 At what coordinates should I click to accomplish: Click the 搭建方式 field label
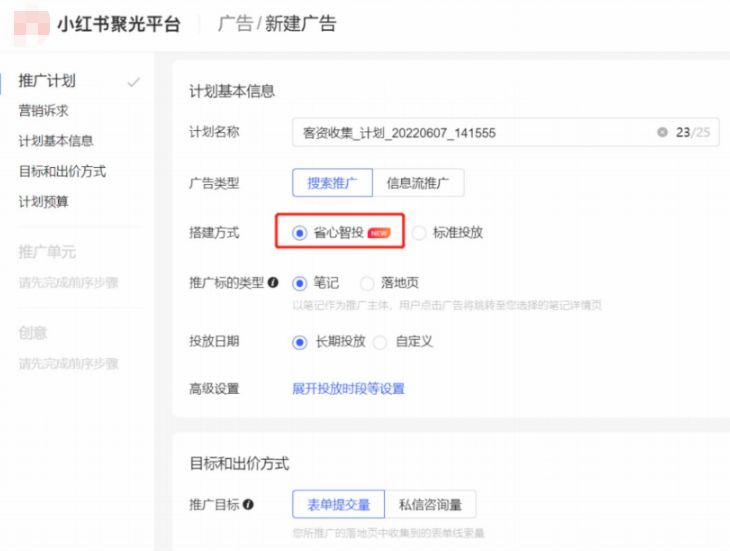tap(214, 232)
